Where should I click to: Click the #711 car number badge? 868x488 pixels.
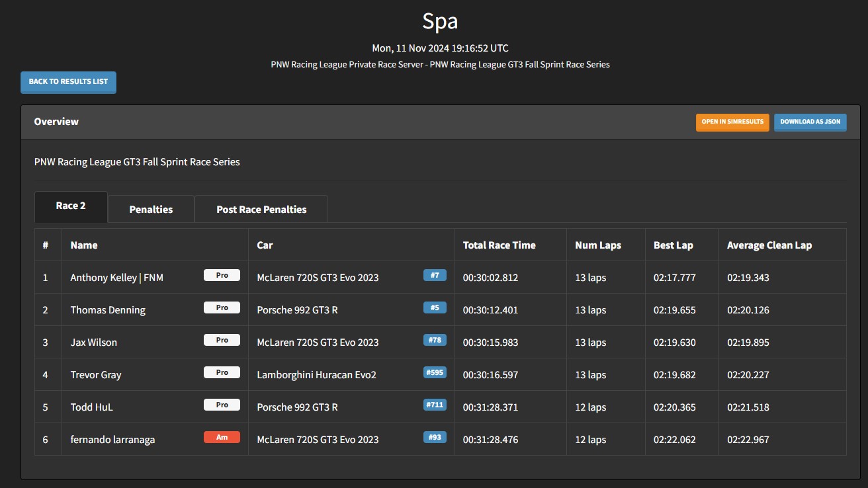435,405
